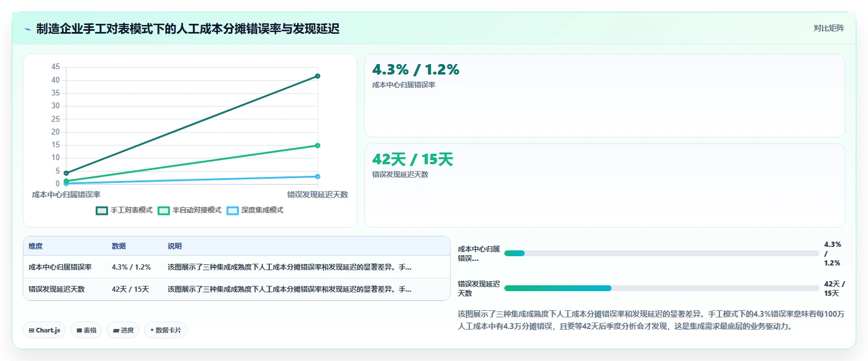Viewport: 868px width, 361px height.
Task: Click the Chart.js tag chip
Action: [x=45, y=330]
